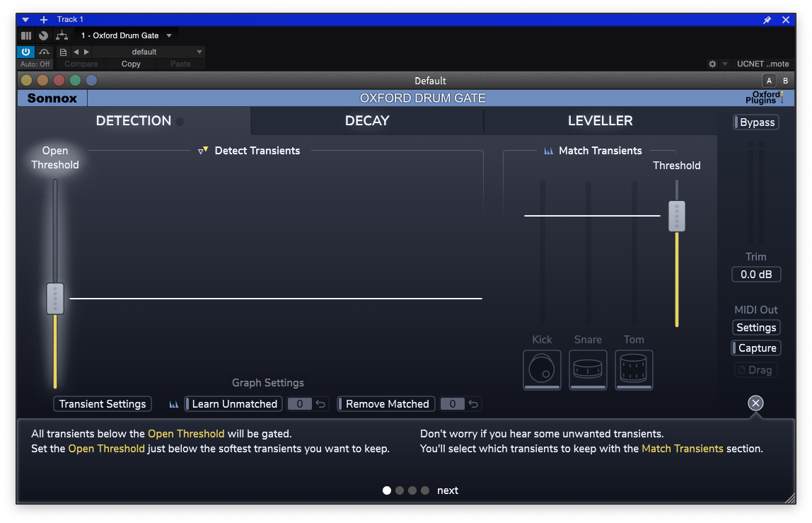Toggle Auto: Off automation

click(x=35, y=64)
